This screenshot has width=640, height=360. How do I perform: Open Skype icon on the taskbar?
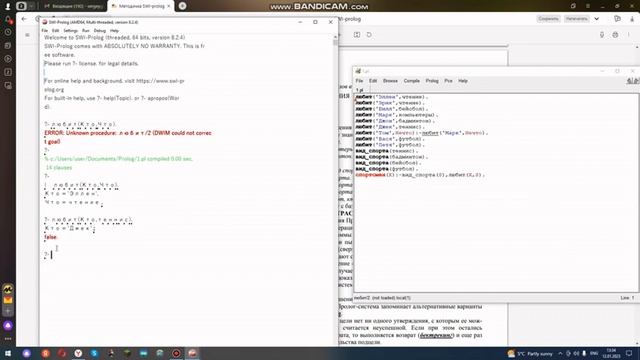[x=94, y=353]
